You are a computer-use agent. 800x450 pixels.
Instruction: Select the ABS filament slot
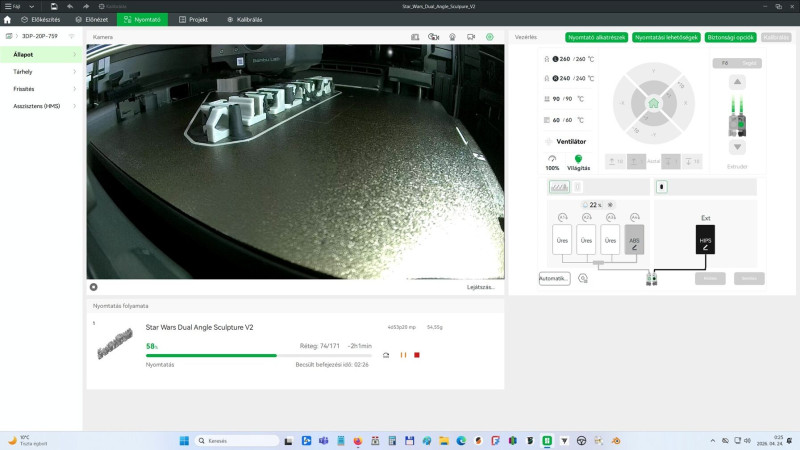pos(634,239)
